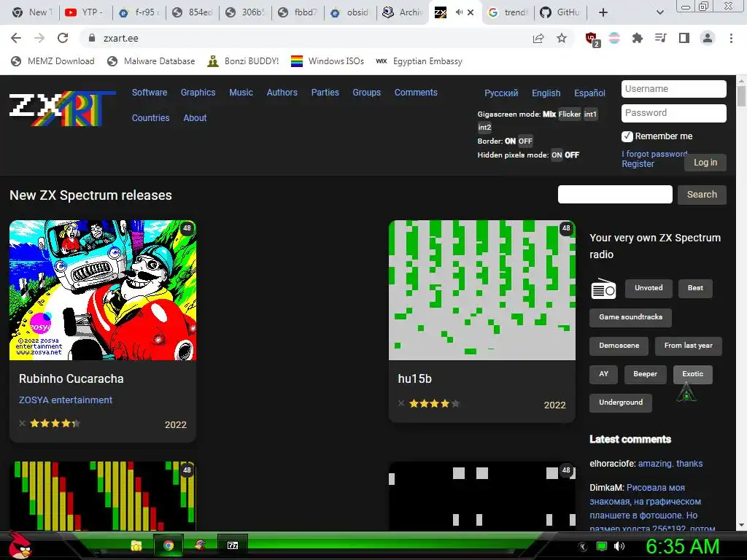The image size is (747, 560).
Task: Set Gigascreen mode to Mix
Action: [x=549, y=114]
